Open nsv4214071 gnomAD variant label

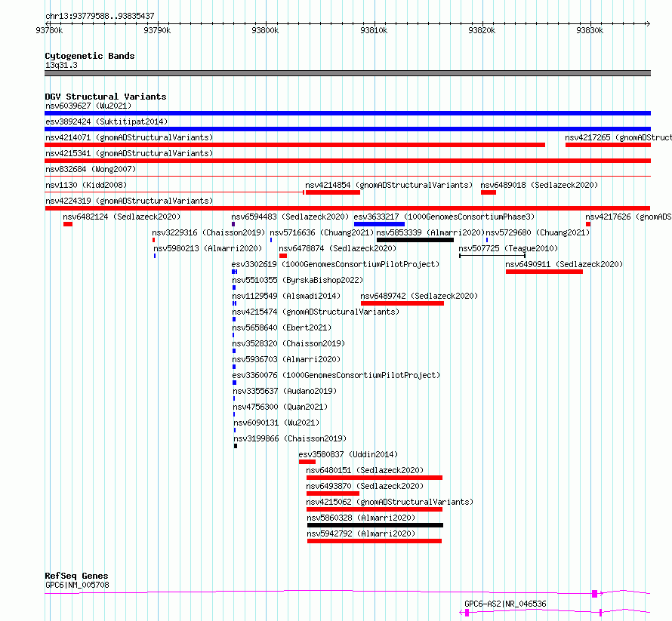[129, 137]
